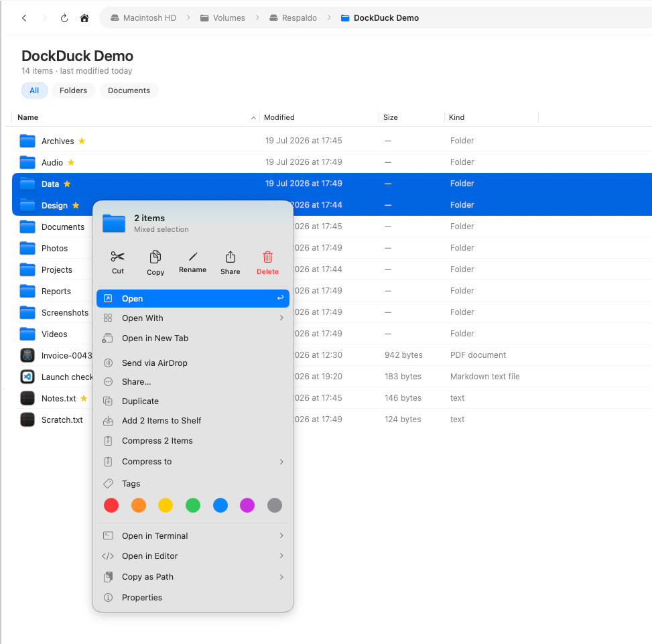Toggle Name column sort arrow
652x644 pixels.
point(253,118)
